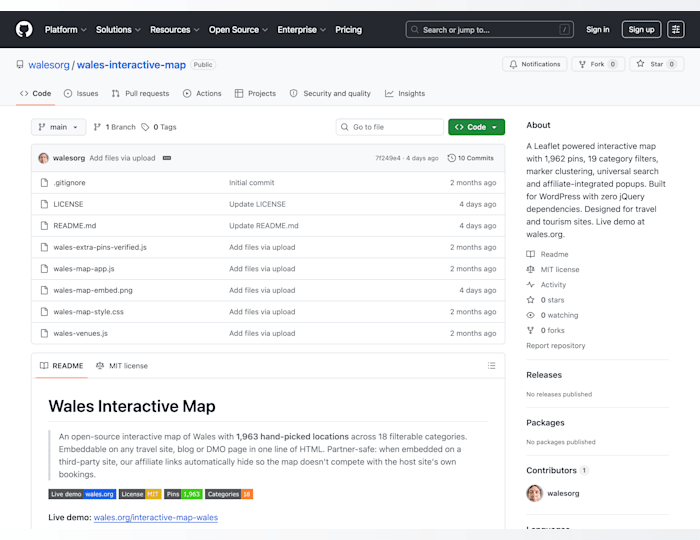Click the Sign up button

coord(641,29)
